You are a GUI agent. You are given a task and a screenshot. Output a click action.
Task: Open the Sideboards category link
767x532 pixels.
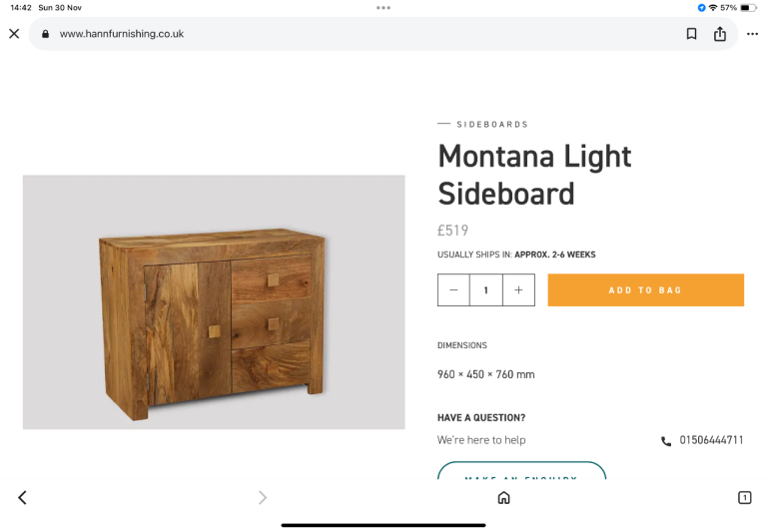(x=492, y=125)
